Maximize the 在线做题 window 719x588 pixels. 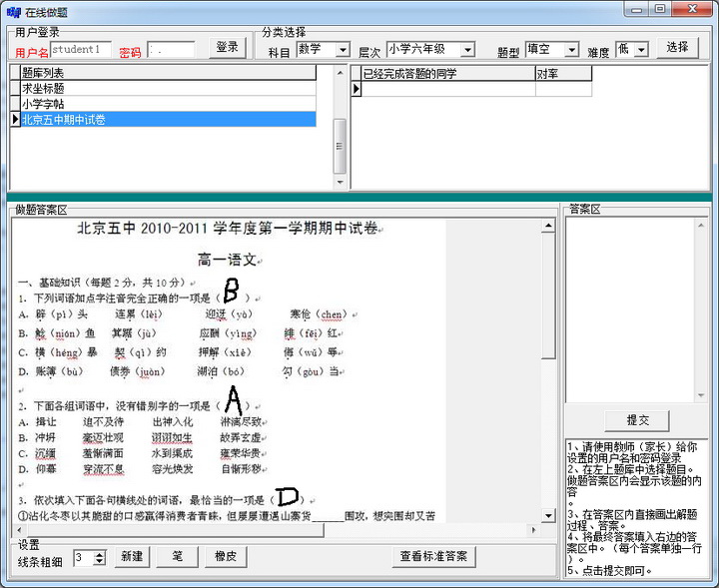click(x=660, y=9)
